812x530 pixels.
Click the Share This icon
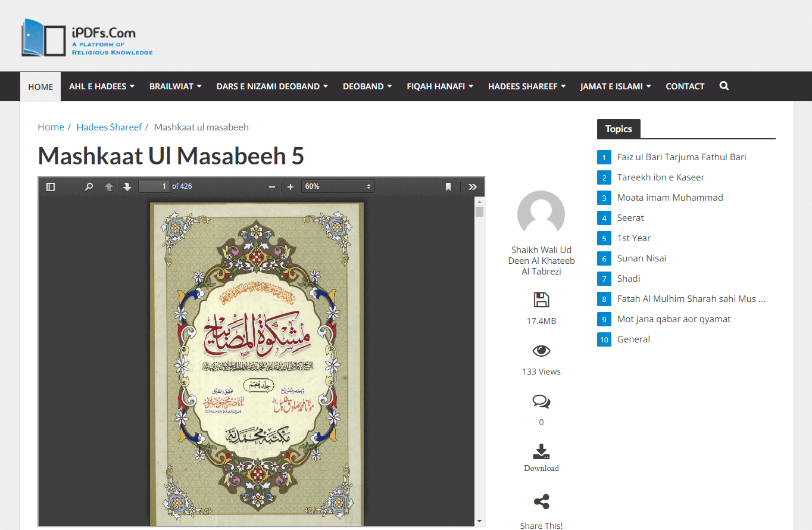point(542,501)
